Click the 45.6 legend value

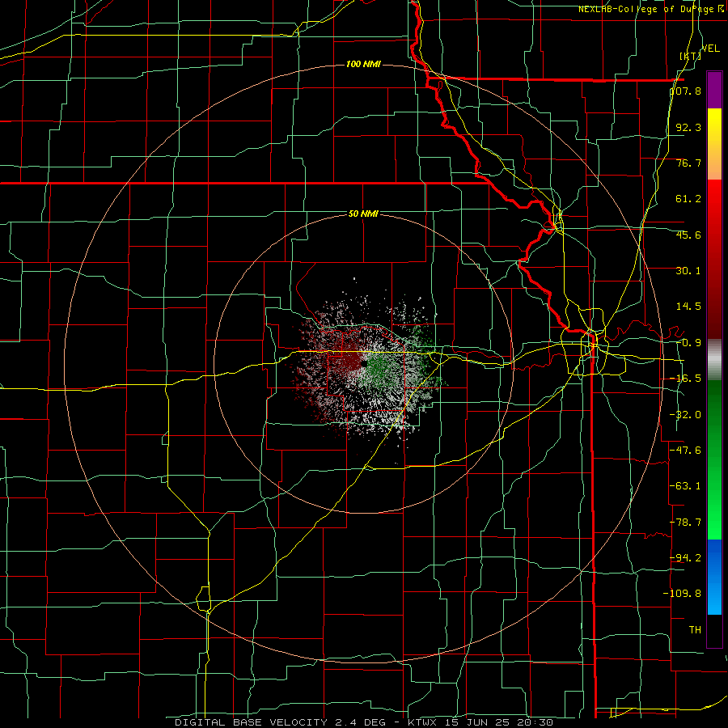click(x=688, y=235)
